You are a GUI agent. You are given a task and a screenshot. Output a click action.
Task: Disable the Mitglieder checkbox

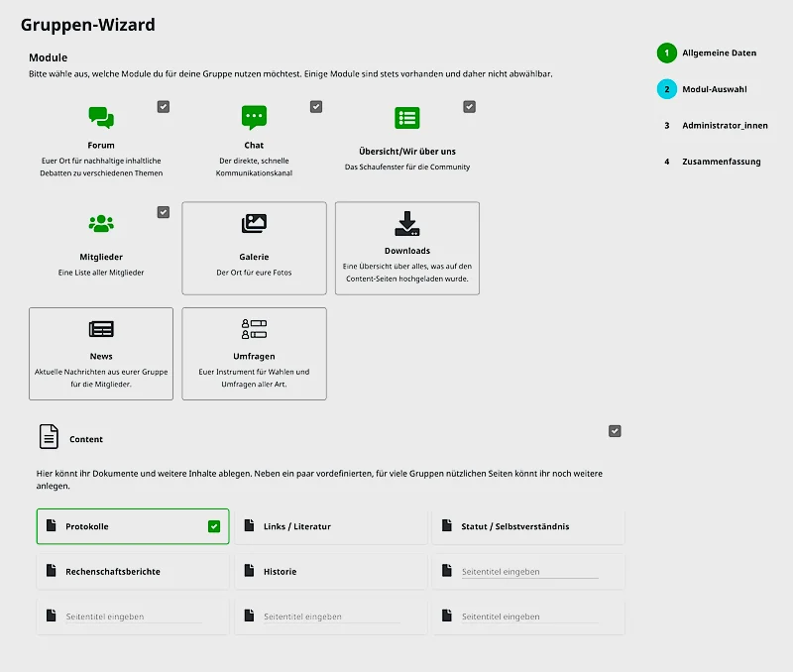163,211
